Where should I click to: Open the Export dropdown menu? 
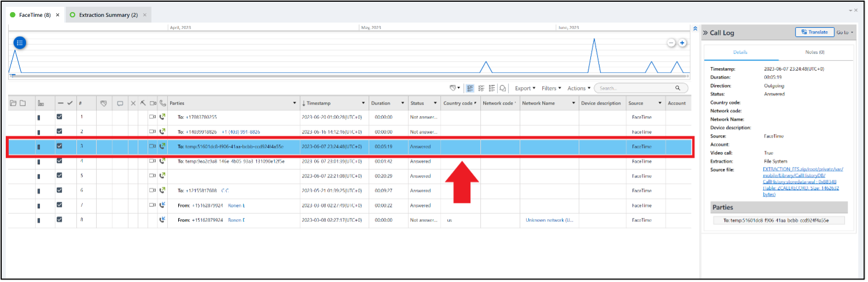[525, 88]
